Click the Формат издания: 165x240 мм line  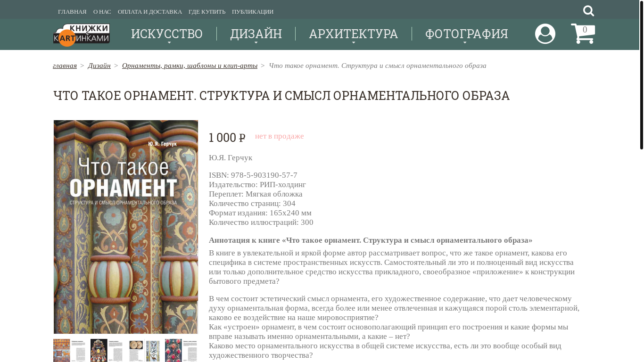click(260, 213)
